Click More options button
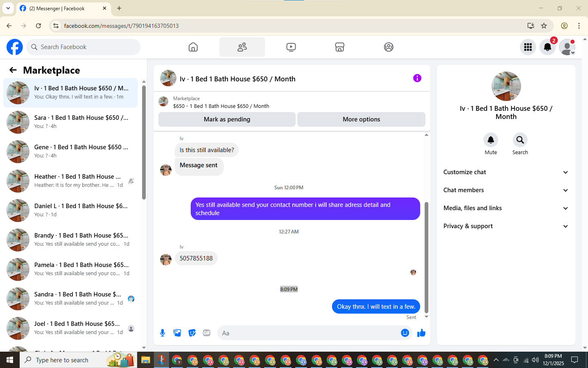This screenshot has height=368, width=588. point(361,119)
